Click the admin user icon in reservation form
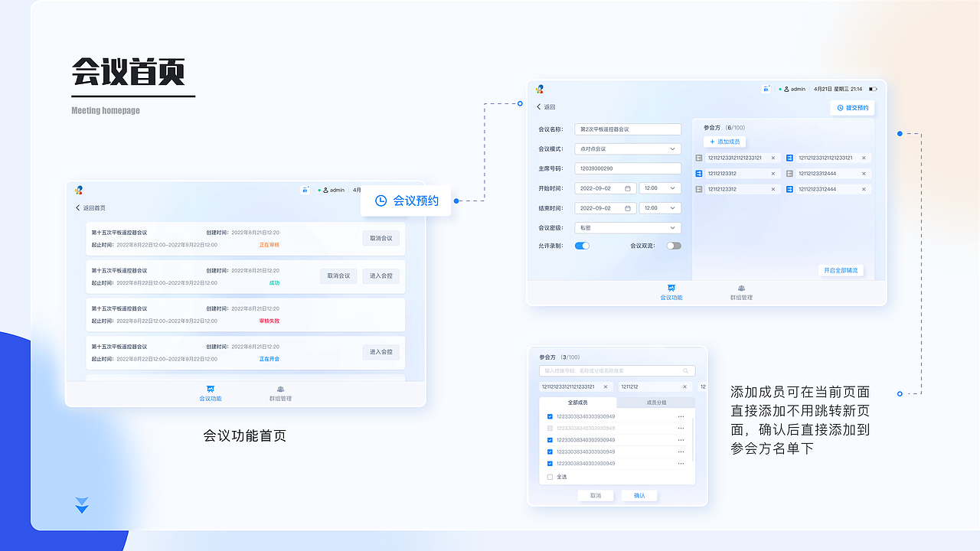The image size is (980, 551). pyautogui.click(x=786, y=89)
